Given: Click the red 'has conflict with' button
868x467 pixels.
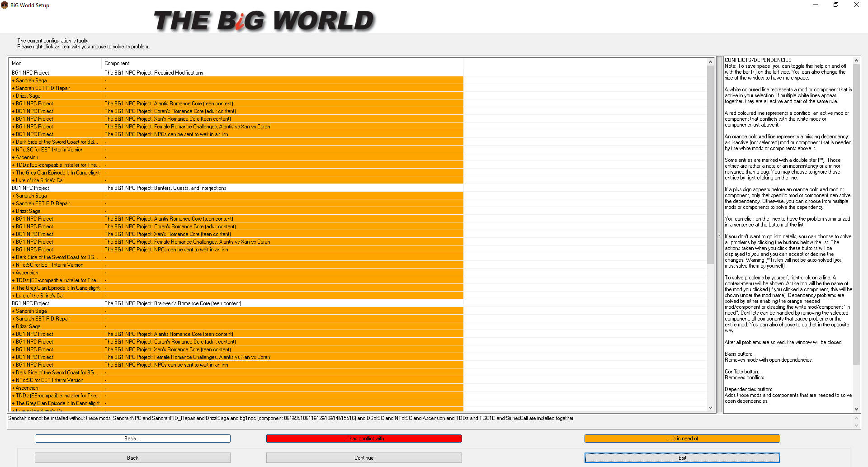Looking at the screenshot, I should tap(364, 439).
